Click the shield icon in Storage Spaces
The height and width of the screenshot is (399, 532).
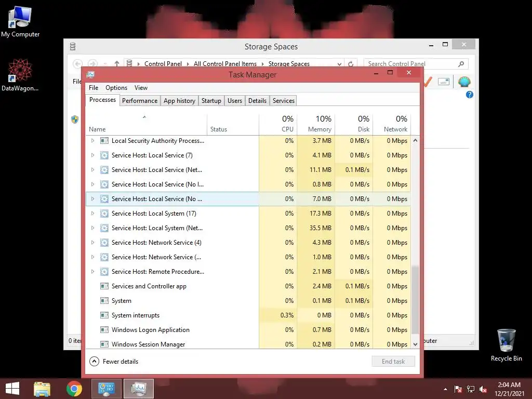pos(75,119)
